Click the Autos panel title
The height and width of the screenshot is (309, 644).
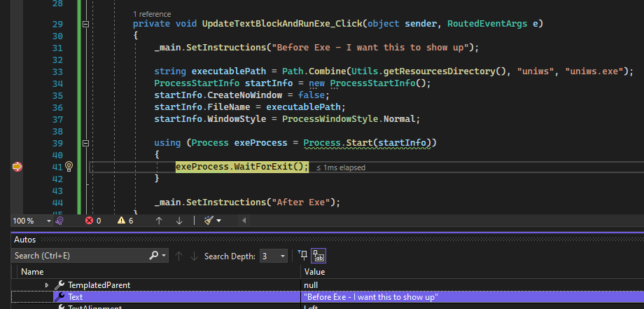coord(24,240)
